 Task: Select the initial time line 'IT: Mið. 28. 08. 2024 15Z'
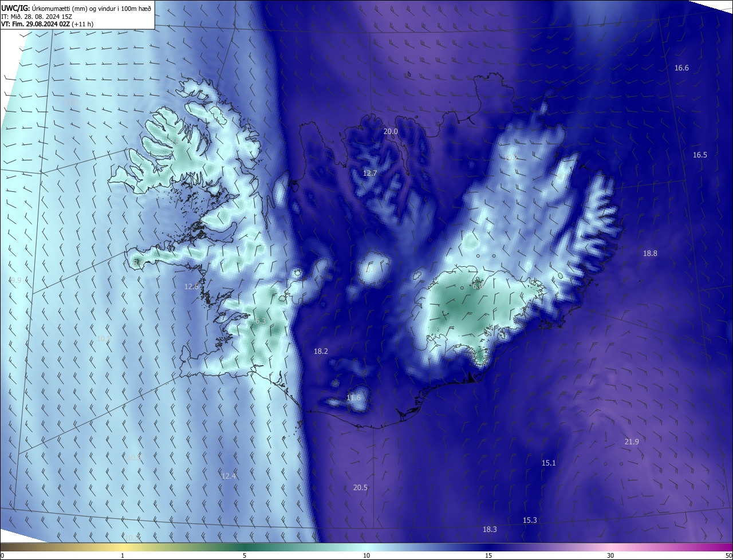pos(37,17)
